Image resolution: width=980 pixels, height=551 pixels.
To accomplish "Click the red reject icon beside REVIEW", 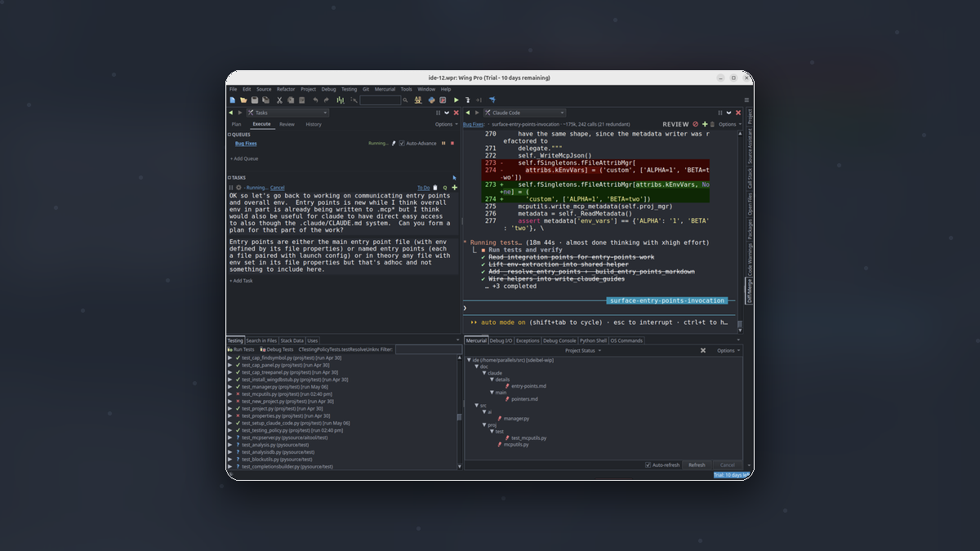I will [695, 124].
